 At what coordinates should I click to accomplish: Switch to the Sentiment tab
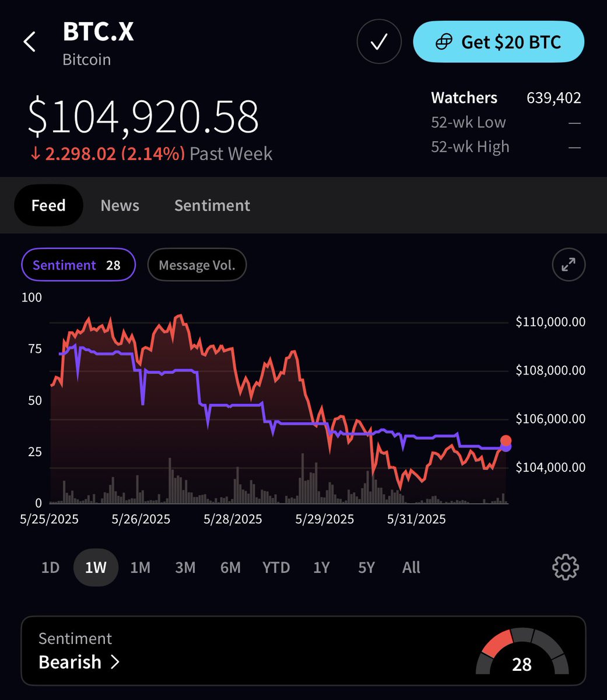click(x=212, y=205)
